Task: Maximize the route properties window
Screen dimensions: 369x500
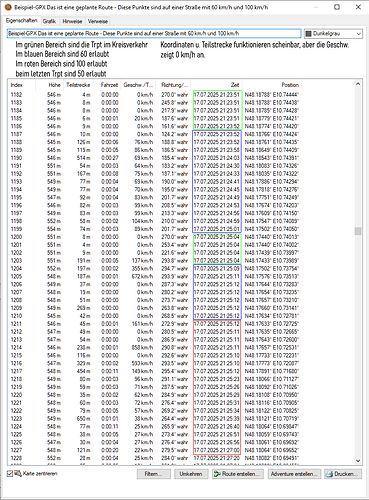Action: tap(337, 7)
